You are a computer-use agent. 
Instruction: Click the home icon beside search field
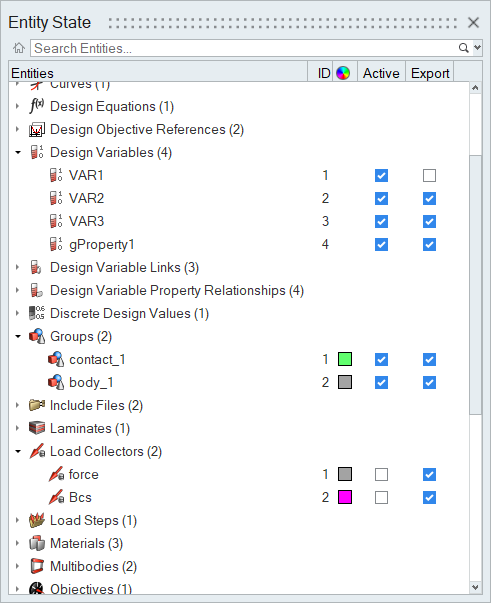[x=18, y=48]
